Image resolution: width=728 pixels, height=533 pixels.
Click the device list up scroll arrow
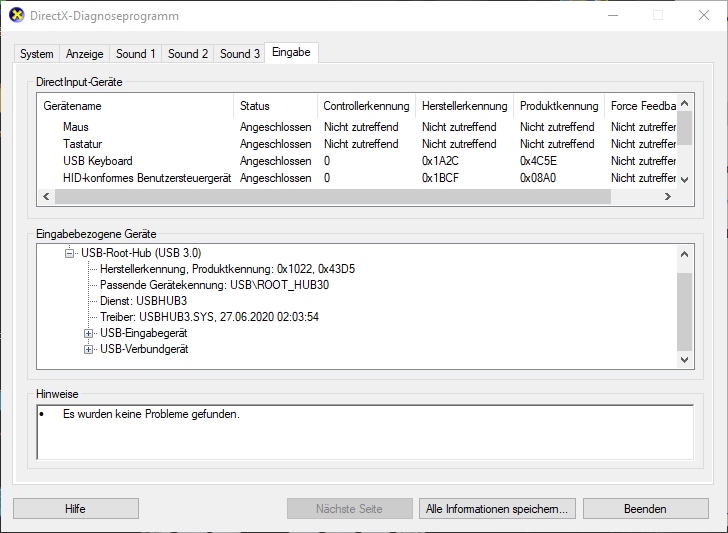(684, 103)
